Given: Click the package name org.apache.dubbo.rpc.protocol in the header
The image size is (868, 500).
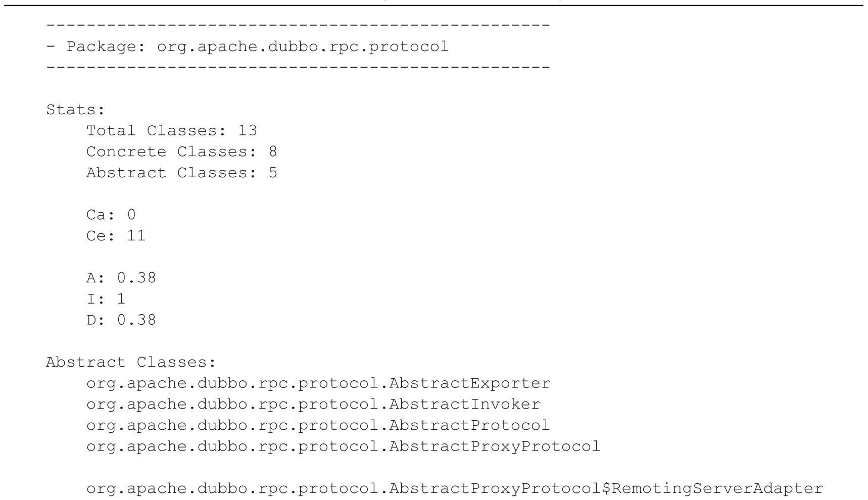Looking at the screenshot, I should [303, 46].
